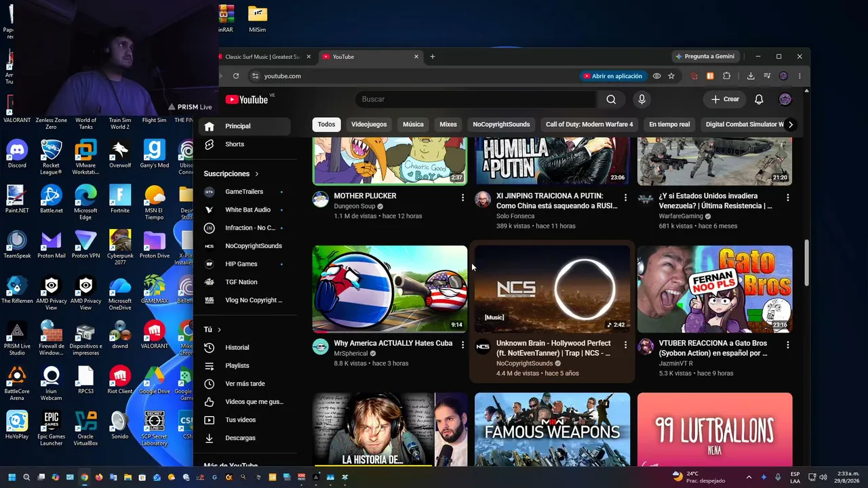Play the NCS Hollywood Perfect video thumbnail
Image resolution: width=868 pixels, height=488 pixels.
(x=552, y=289)
